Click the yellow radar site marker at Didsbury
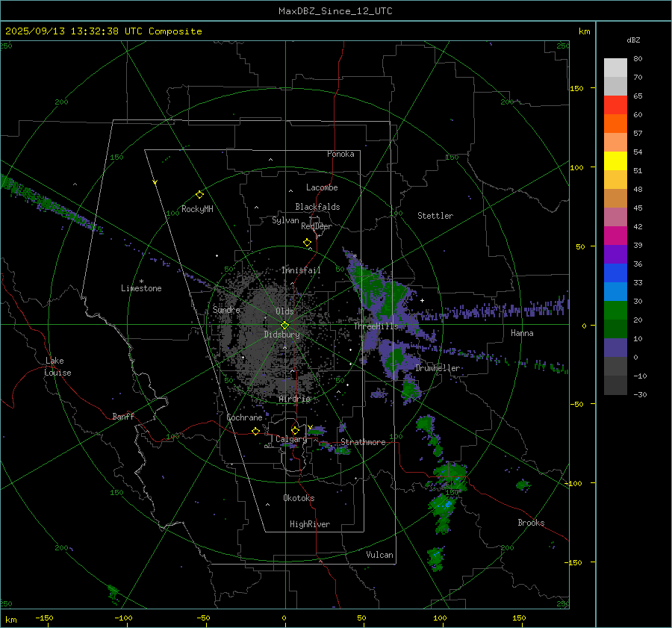672x628 pixels. point(284,326)
